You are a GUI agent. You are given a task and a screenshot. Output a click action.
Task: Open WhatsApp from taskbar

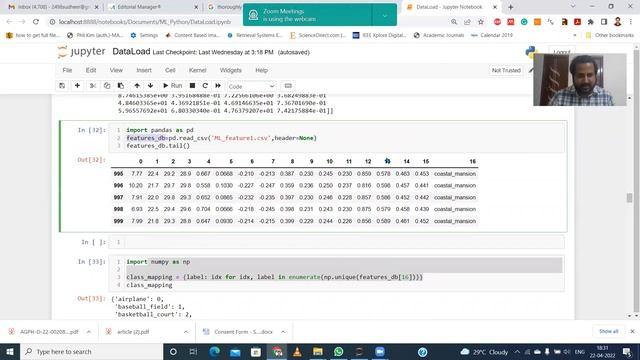338,351
